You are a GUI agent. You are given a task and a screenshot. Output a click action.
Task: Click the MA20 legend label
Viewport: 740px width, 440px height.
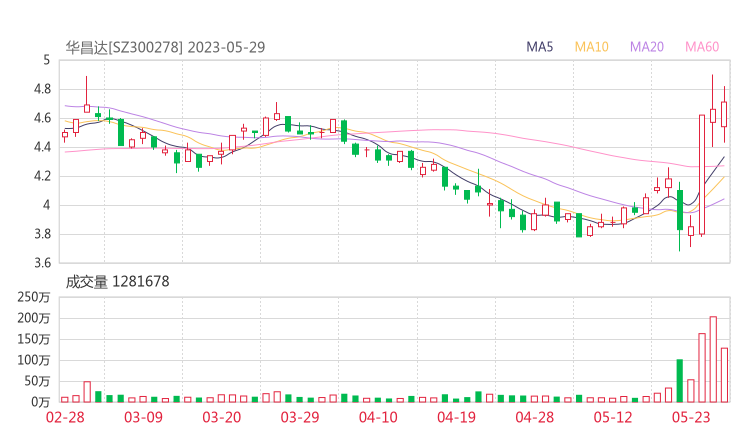pos(647,47)
